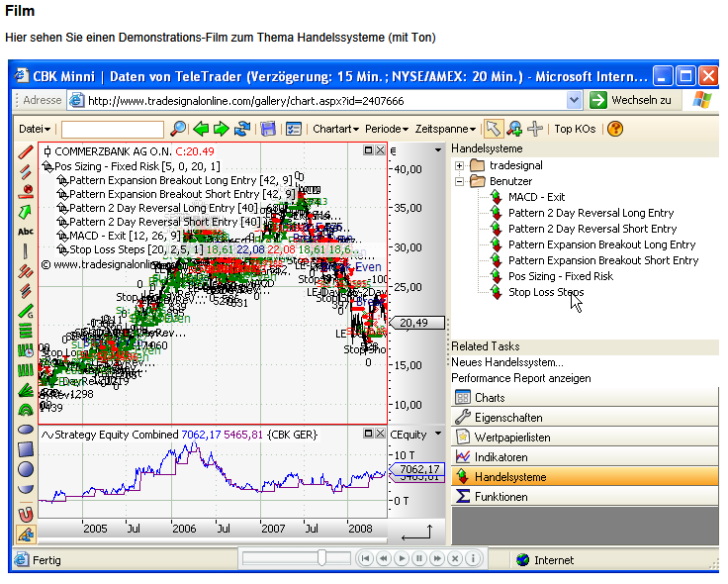The height and width of the screenshot is (584, 728).
Task: Select the green arrow drawing tool
Action: pyautogui.click(x=26, y=212)
